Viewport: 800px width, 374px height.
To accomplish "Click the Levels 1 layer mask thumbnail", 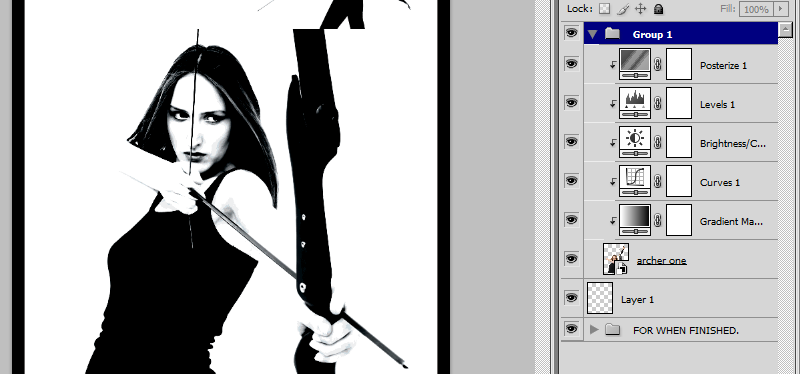I will (x=679, y=103).
